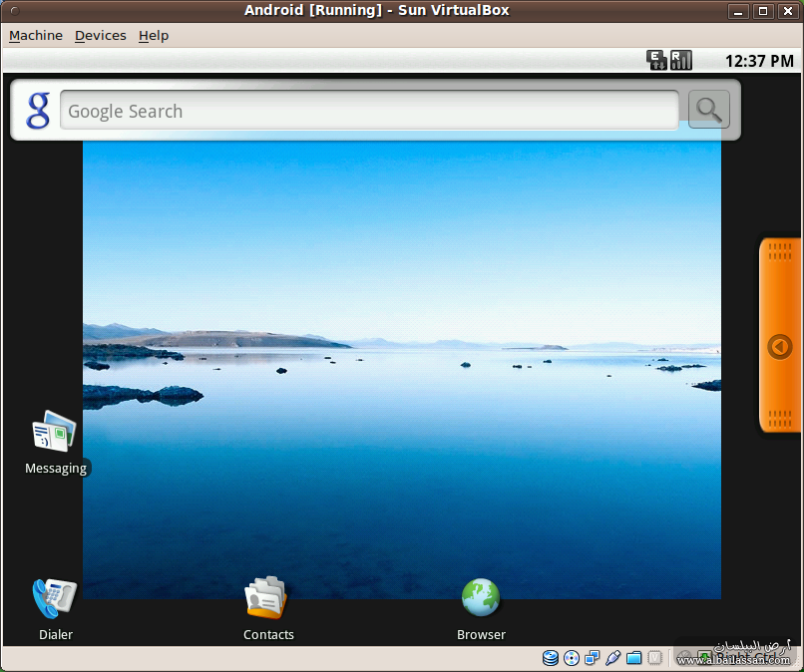Image resolution: width=804 pixels, height=672 pixels.
Task: Click the 12:37 PM clock
Action: [759, 61]
